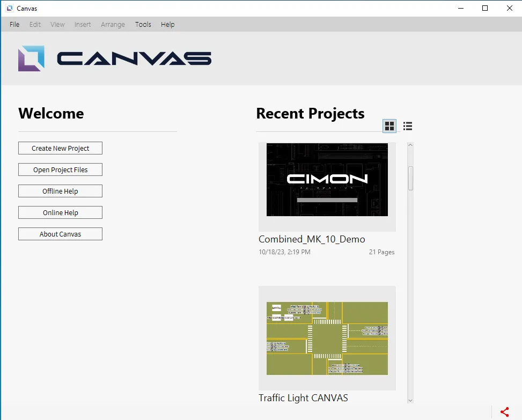Click the Traffic Light CANVAS project title
Screen dimensions: 522x420
303,398
